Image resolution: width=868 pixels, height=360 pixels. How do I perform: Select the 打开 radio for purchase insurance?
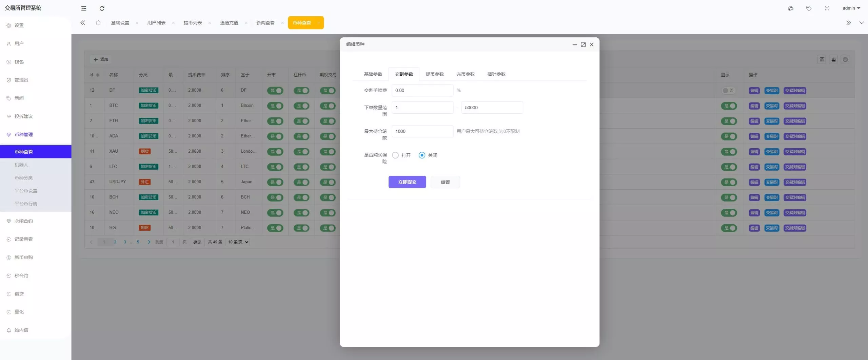tap(395, 155)
